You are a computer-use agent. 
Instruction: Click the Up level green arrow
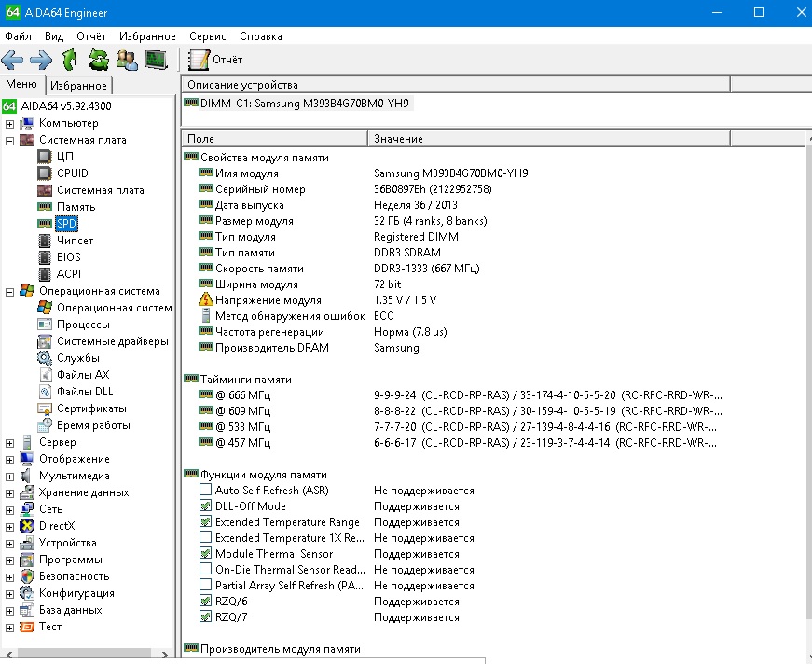[69, 60]
